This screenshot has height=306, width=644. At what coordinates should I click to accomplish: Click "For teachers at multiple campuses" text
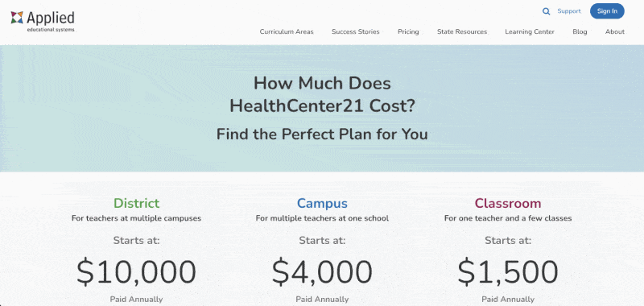click(x=136, y=218)
